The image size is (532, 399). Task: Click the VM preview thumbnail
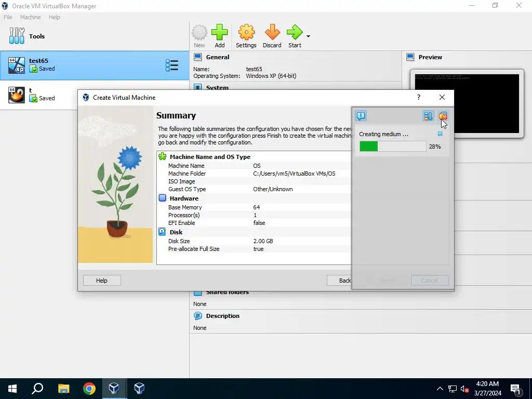[467, 103]
